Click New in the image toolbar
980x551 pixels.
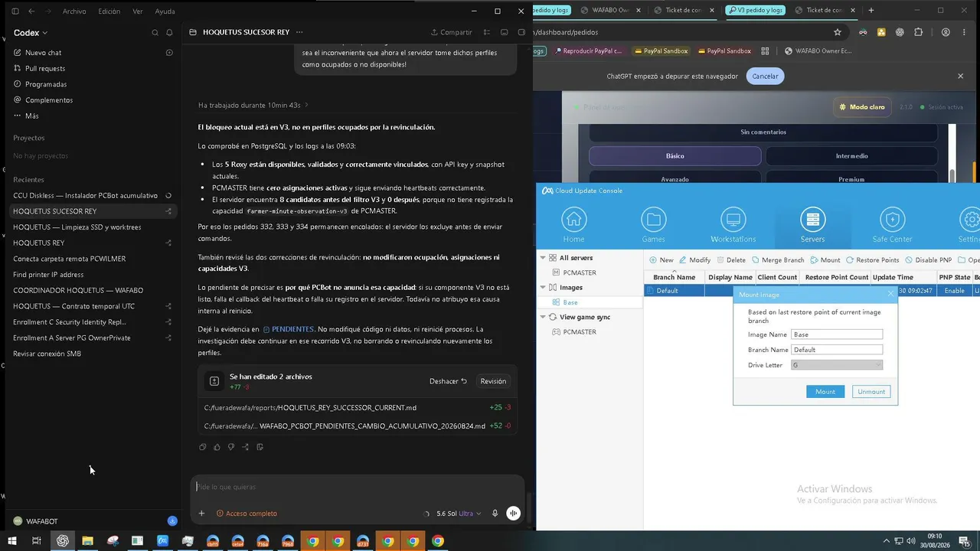[x=661, y=260]
